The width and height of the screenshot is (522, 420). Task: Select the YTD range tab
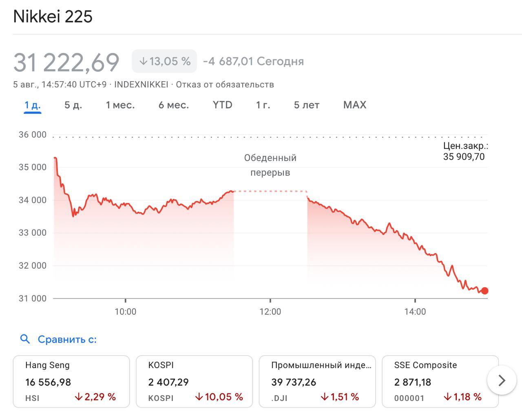pos(222,105)
